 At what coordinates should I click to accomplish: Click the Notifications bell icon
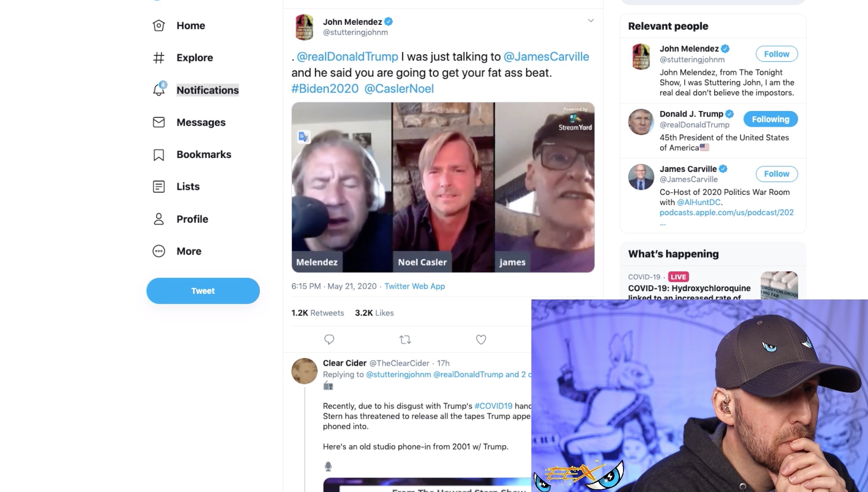click(159, 89)
